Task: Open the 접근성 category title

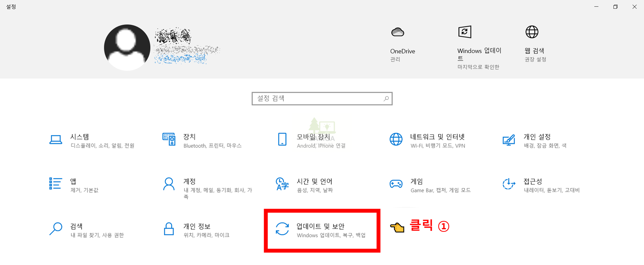Action: click(x=533, y=181)
